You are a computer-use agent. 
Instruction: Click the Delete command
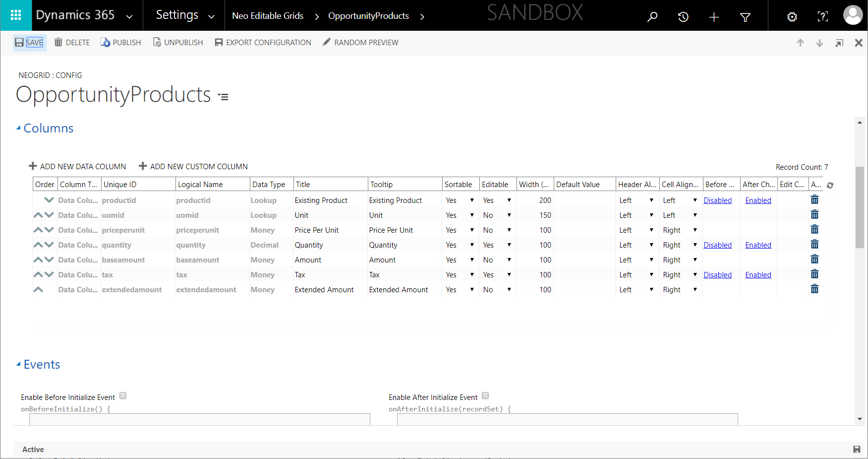(72, 43)
